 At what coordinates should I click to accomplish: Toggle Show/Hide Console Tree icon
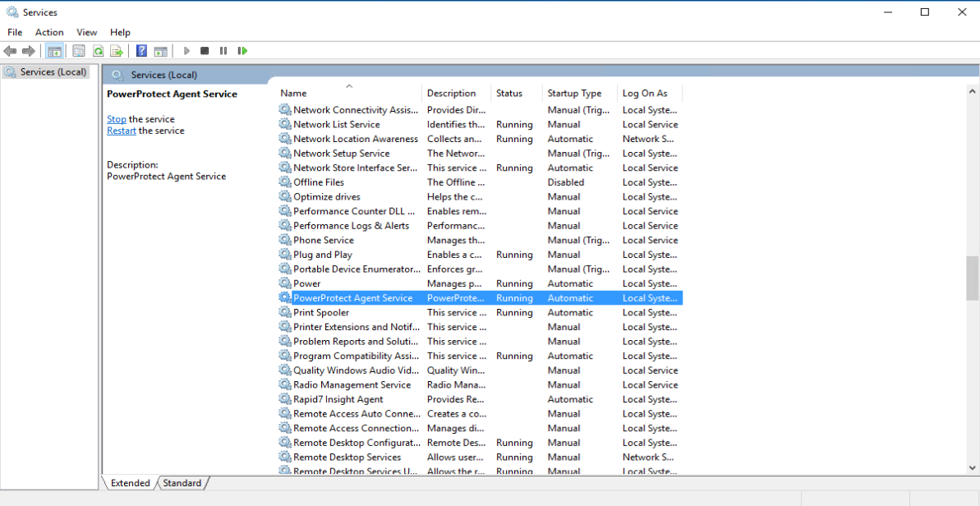[54, 51]
